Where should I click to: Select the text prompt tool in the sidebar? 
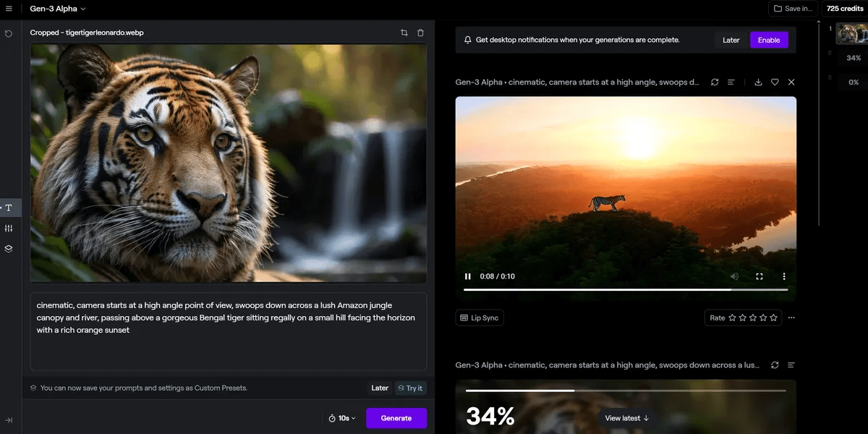(x=9, y=208)
